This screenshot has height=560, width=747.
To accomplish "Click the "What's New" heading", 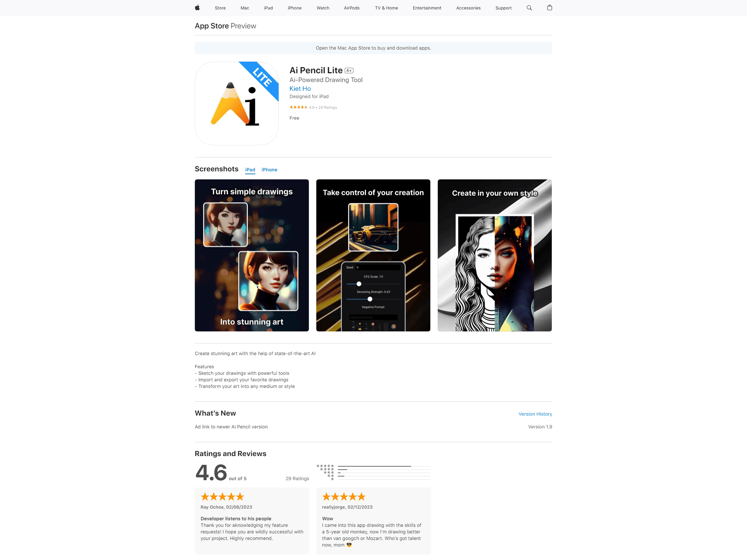I will coord(215,413).
